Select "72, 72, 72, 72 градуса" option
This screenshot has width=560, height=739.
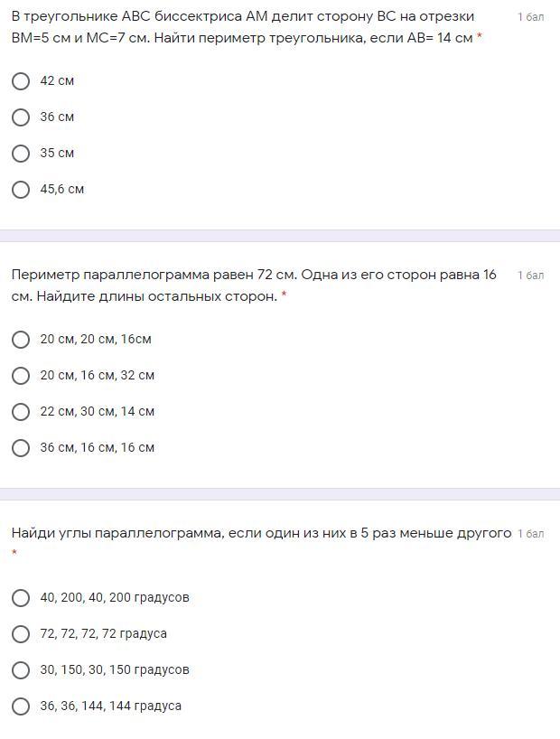click(21, 634)
